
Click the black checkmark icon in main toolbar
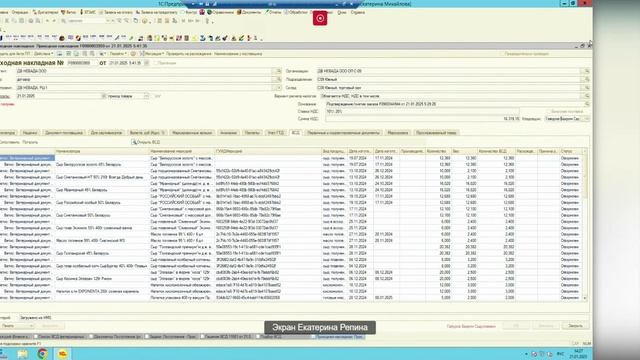pos(225,38)
